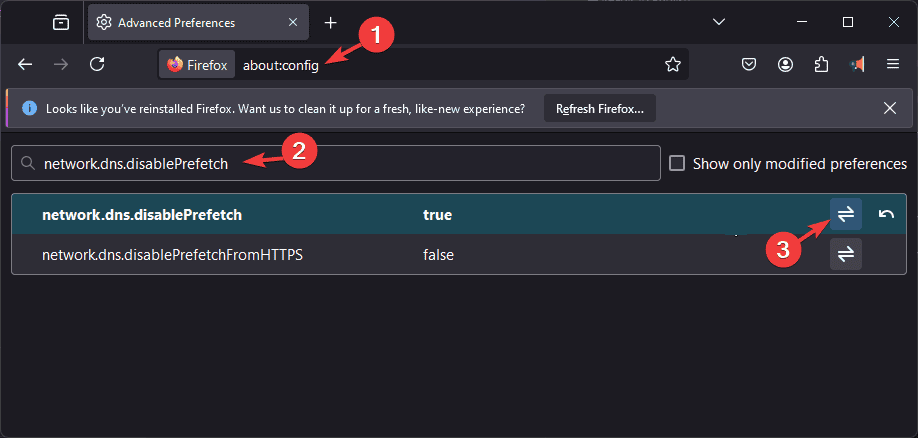Screen dimensions: 918x438
Task: Toggle network.dns.disablePrefetch value
Action: pyautogui.click(x=845, y=214)
